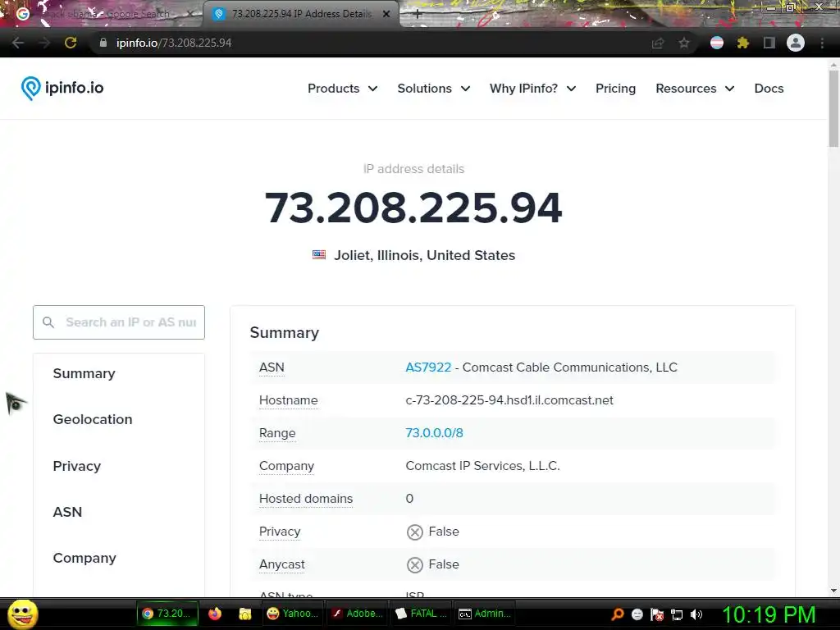This screenshot has width=840, height=630.
Task: Click the flag with red X tray icon
Action: [657, 614]
